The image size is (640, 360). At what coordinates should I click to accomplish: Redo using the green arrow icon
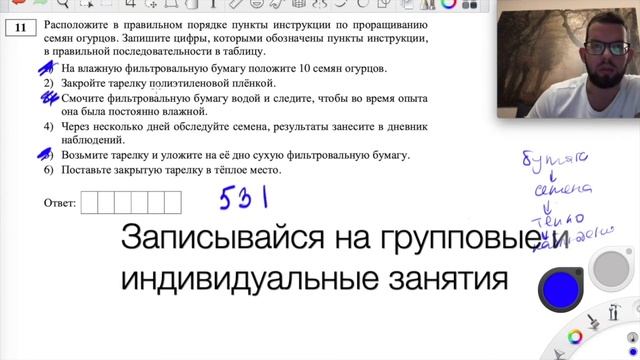41,3
